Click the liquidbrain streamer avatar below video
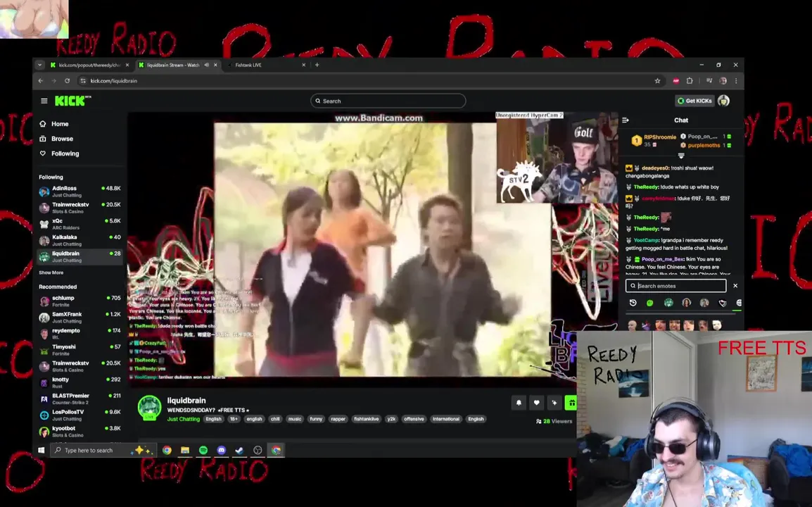Image resolution: width=812 pixels, height=507 pixels. (x=149, y=408)
